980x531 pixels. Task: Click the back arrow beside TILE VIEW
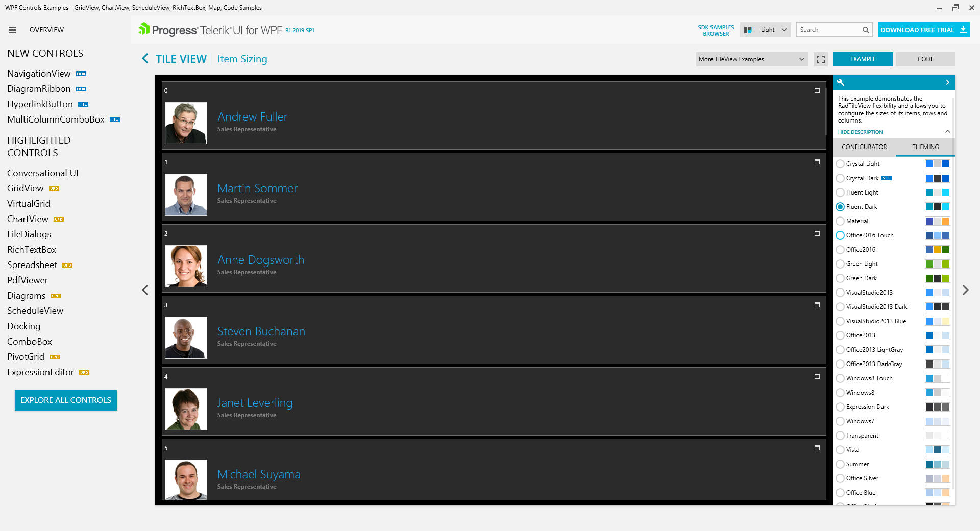coord(145,59)
